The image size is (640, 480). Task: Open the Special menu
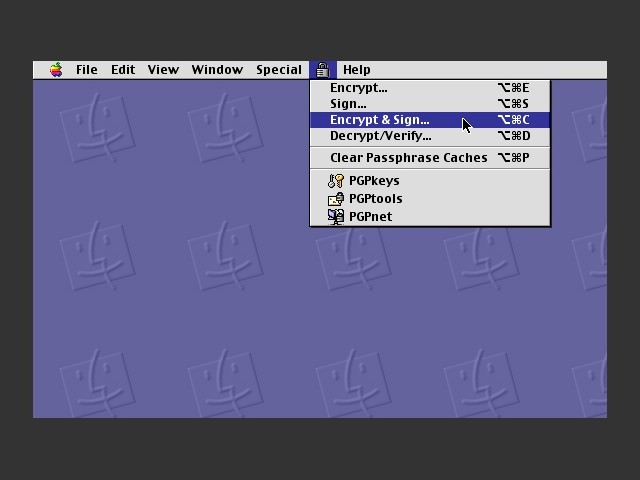coord(279,70)
